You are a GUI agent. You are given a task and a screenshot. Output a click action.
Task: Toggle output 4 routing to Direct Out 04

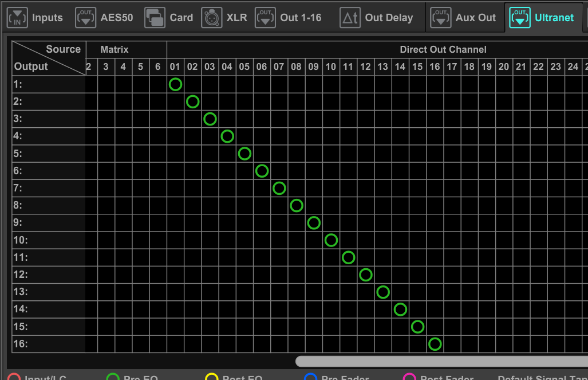(227, 136)
